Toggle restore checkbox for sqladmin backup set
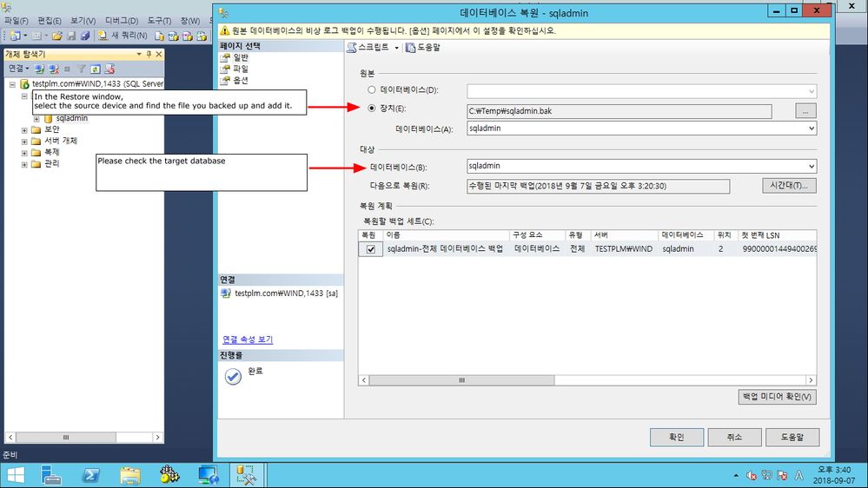The width and height of the screenshot is (868, 488). click(370, 249)
